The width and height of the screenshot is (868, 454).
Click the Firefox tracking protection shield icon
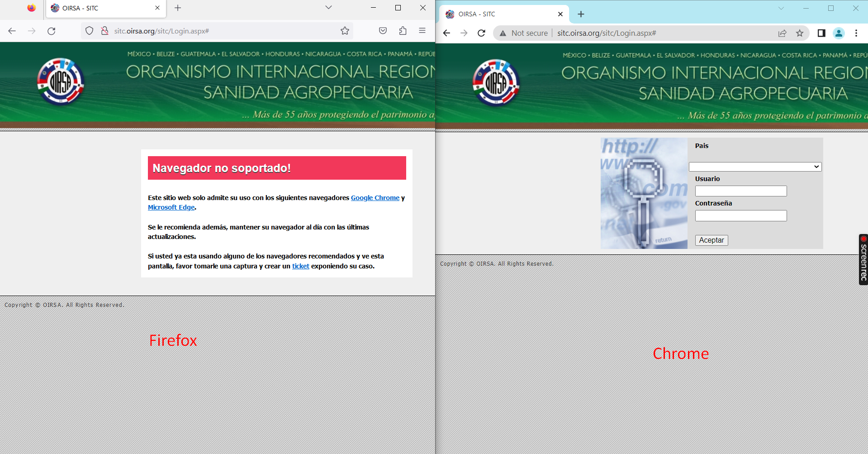coord(89,31)
